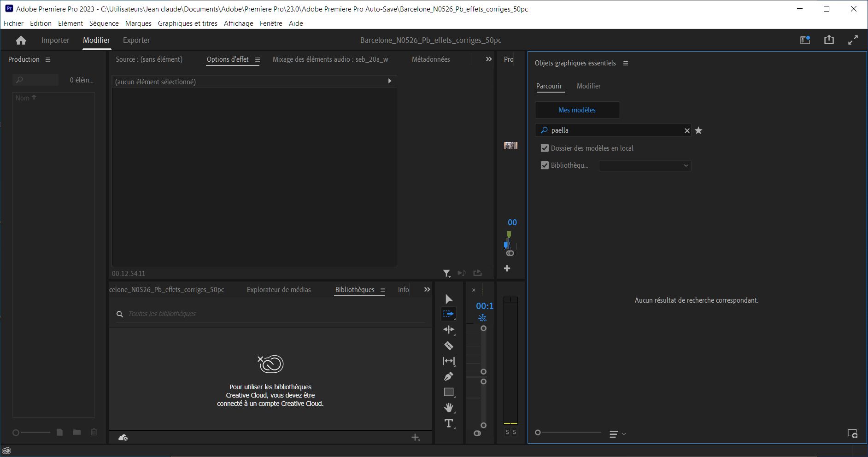868x457 pixels.
Task: Toggle the favorites star filter
Action: (698, 131)
